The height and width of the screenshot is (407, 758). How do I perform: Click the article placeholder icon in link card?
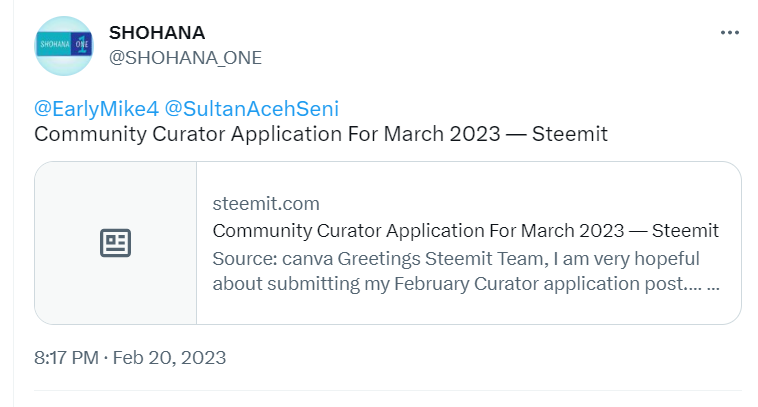[116, 243]
